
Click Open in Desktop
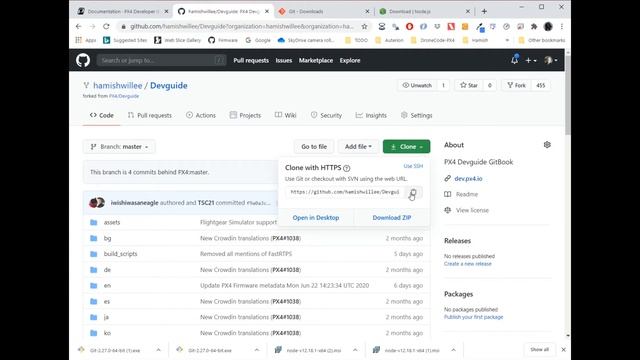pos(316,218)
